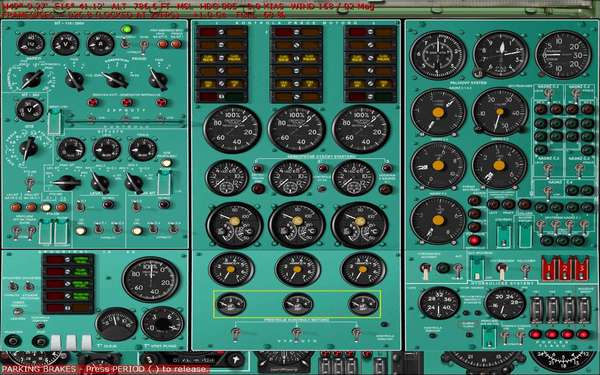Turn the top-row rotary knob nearest the center panel
The image size is (600, 375).
pos(158,79)
